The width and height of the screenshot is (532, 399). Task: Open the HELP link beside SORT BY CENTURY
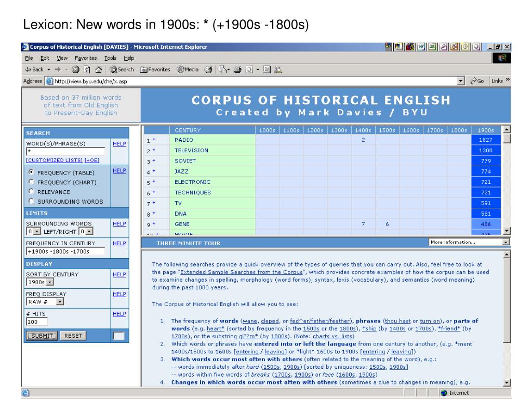(119, 274)
